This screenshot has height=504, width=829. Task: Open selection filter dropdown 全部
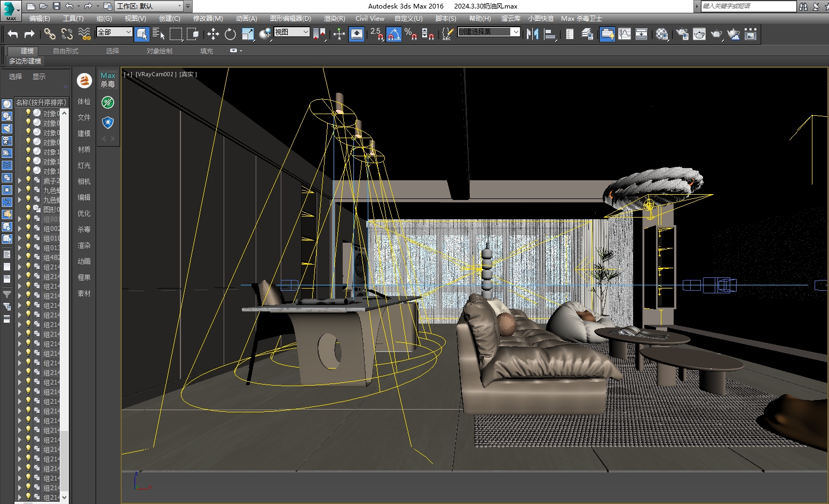[x=114, y=32]
